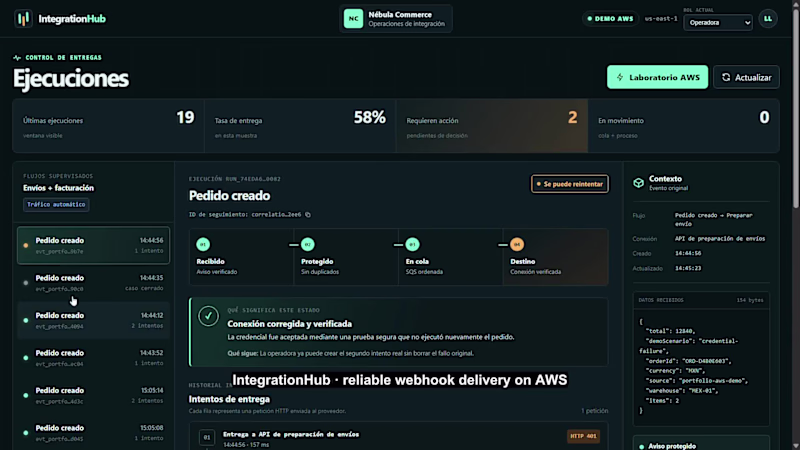Click the green status dot of the 14:43:52 run
800x450 pixels.
(26, 358)
